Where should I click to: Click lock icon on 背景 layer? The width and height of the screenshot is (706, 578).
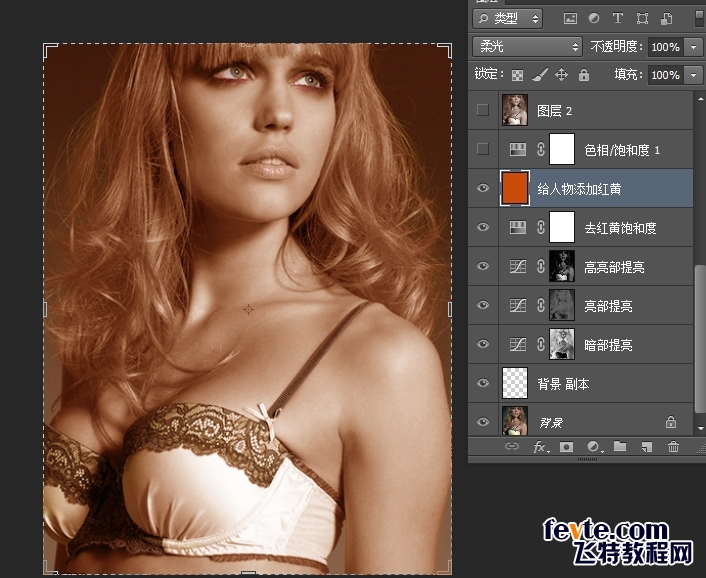click(x=671, y=422)
